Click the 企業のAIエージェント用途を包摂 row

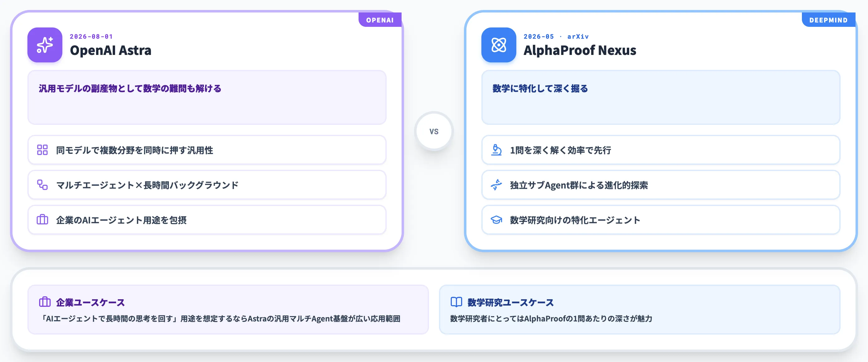tap(207, 220)
